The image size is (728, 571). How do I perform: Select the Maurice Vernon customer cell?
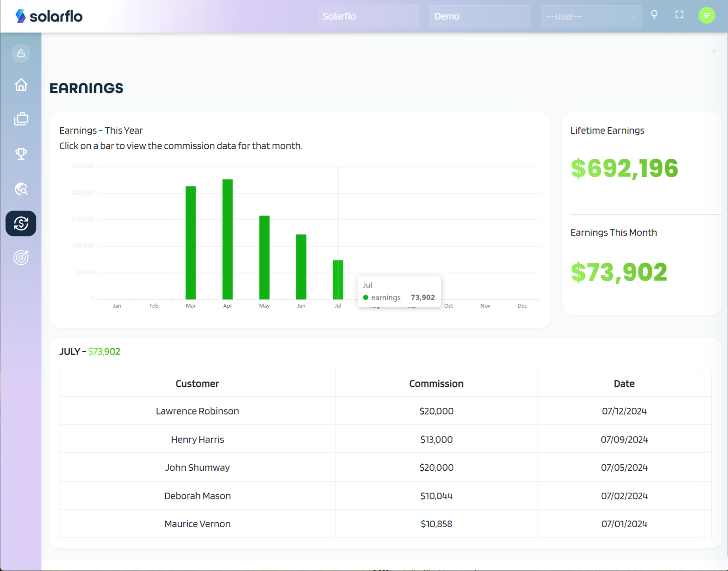[x=197, y=524]
